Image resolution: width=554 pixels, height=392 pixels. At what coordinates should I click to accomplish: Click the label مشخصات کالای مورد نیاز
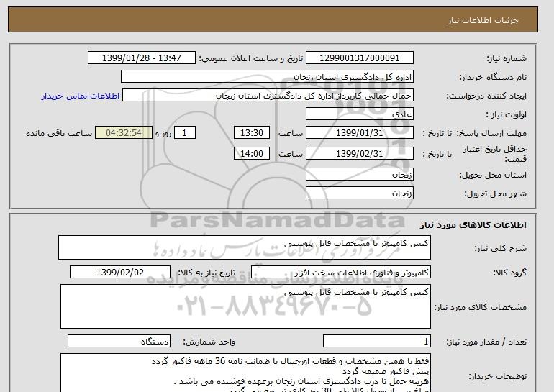coord(481,307)
